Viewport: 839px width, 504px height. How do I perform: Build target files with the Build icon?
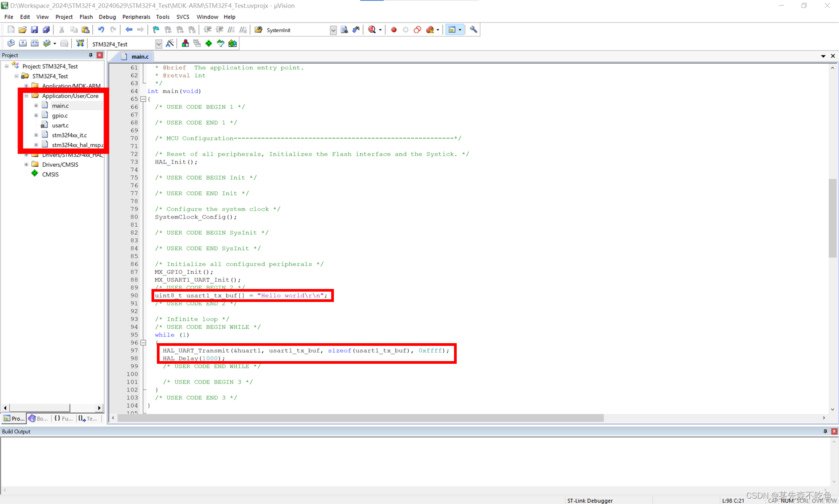tap(23, 43)
